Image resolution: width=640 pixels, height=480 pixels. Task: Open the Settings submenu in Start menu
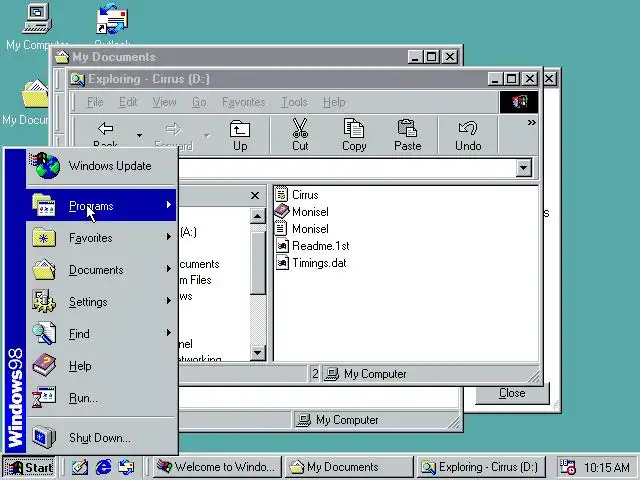[101, 302]
